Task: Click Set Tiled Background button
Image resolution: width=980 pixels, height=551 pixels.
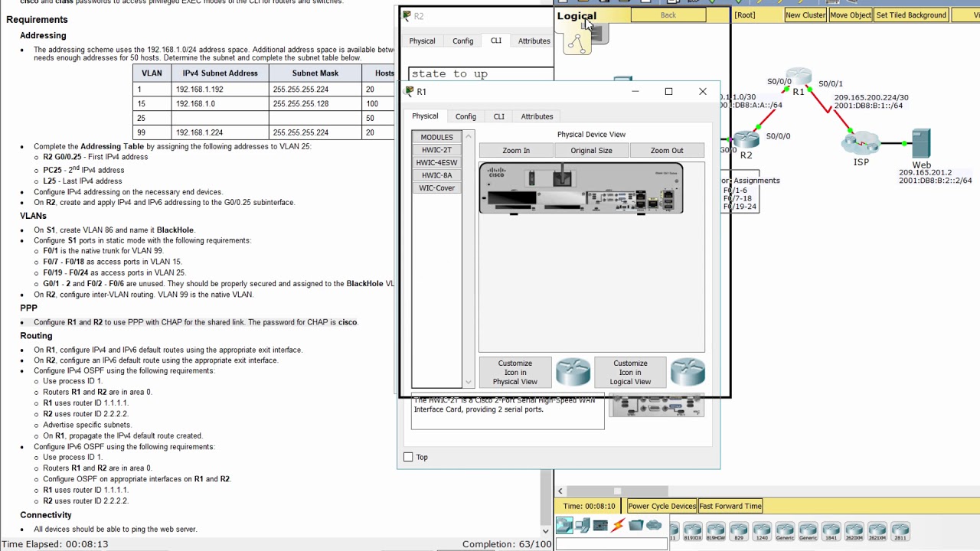Action: (911, 15)
